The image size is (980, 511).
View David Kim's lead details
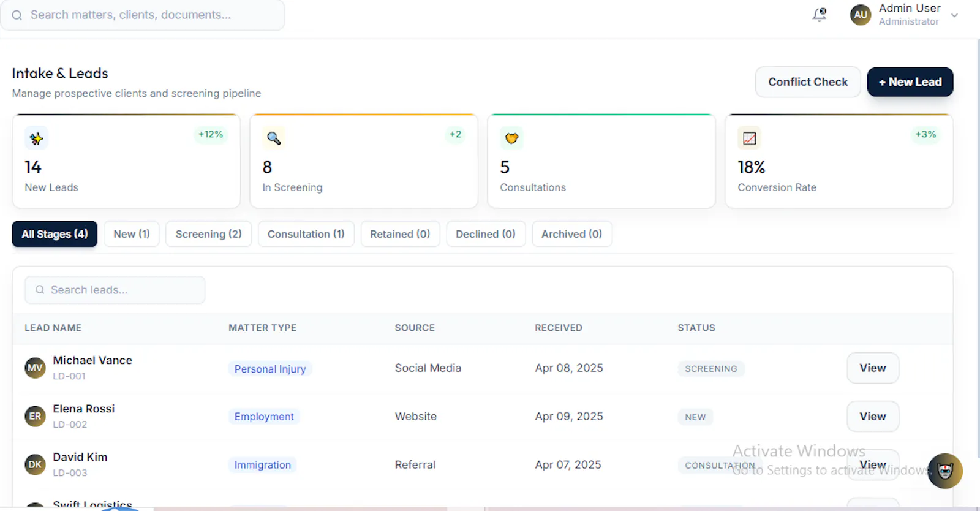[x=873, y=465]
